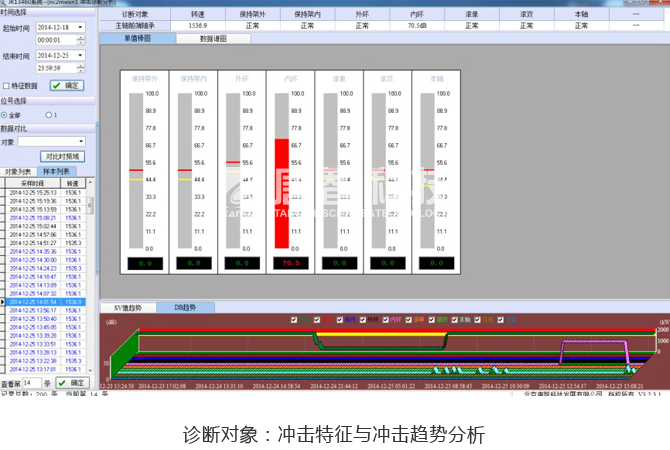
Task: Switch to the 单值棒图 tab
Action: 138,38
